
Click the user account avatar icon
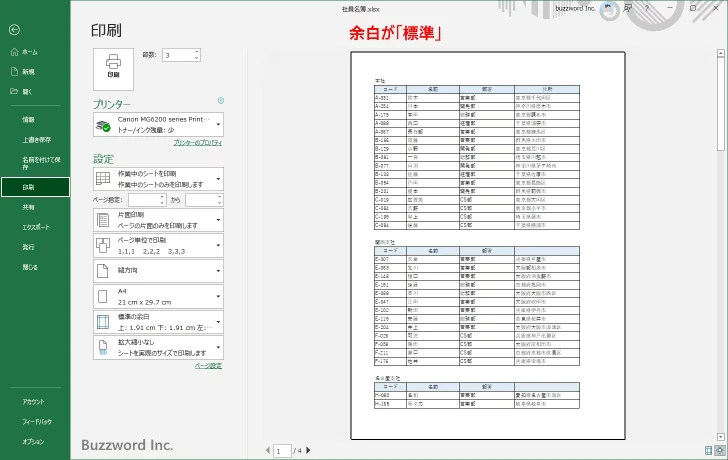[608, 9]
